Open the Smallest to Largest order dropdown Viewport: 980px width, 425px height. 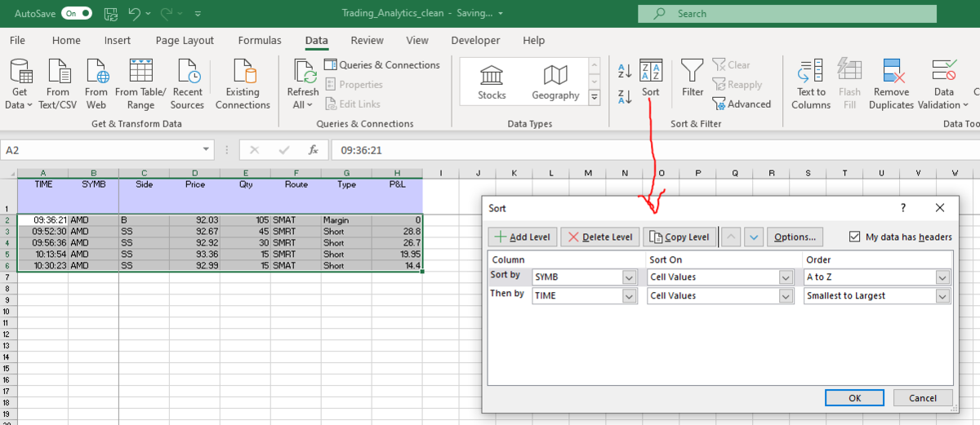point(945,296)
